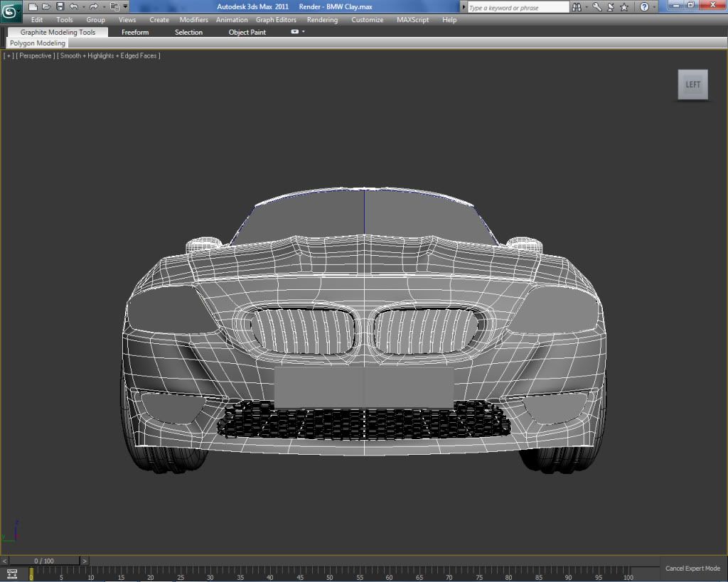Image resolution: width=728 pixels, height=582 pixels.
Task: Click the time slider showing 0 / 100
Action: coord(44,561)
